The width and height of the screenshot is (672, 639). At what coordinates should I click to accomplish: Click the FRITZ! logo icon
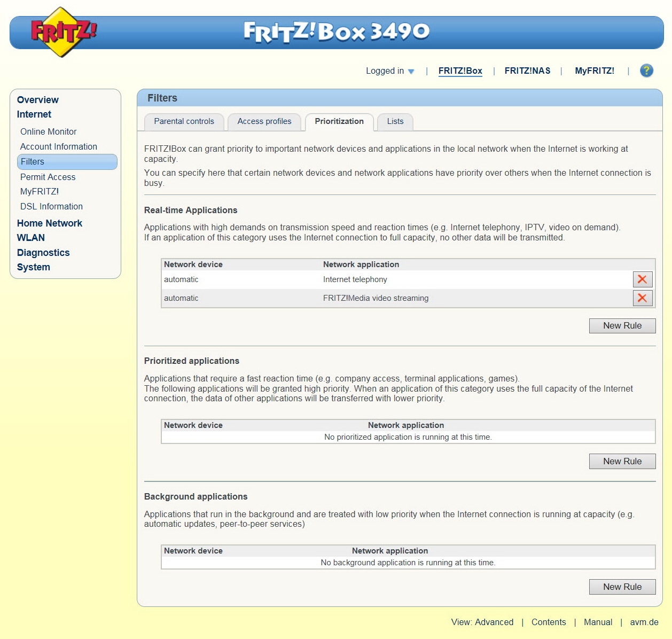[63, 32]
